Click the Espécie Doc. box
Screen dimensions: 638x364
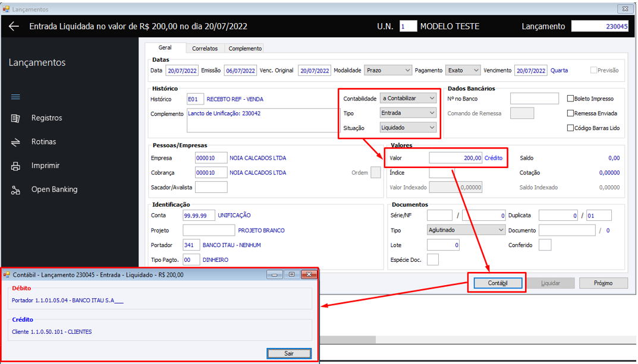coord(433,259)
